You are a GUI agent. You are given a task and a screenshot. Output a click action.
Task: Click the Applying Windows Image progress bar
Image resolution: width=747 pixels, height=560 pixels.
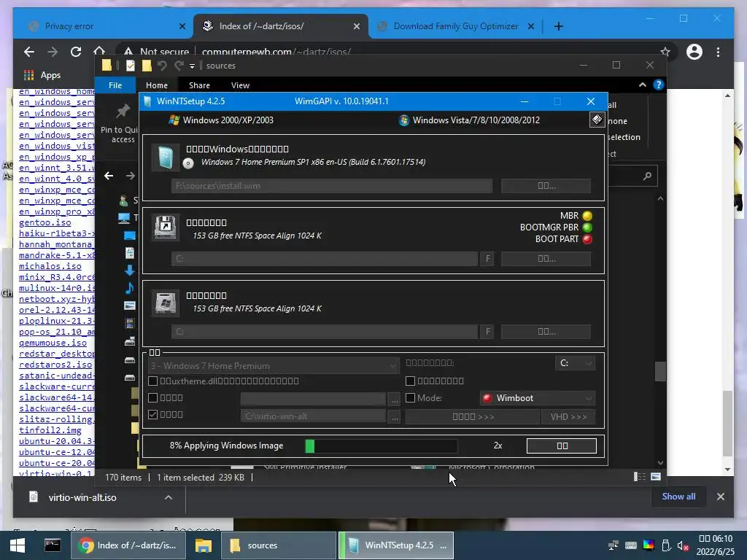(x=381, y=446)
